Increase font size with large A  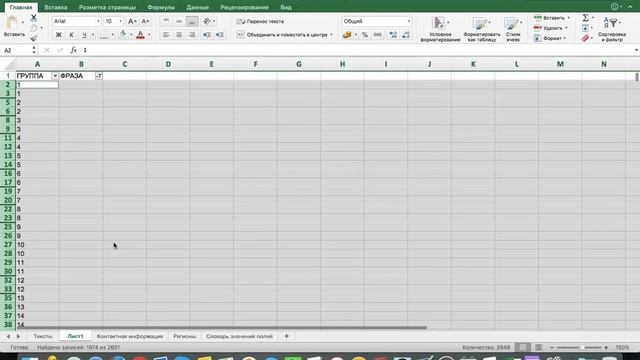[x=132, y=21]
